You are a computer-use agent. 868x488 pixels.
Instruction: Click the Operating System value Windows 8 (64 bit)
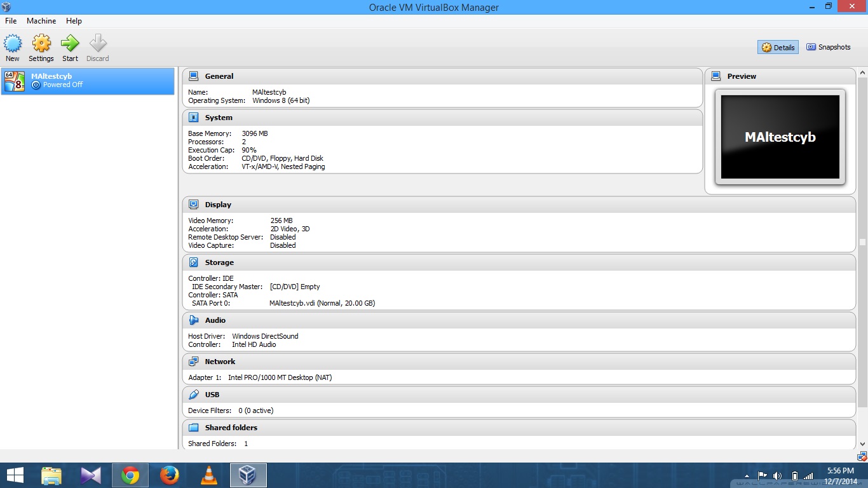pyautogui.click(x=281, y=100)
